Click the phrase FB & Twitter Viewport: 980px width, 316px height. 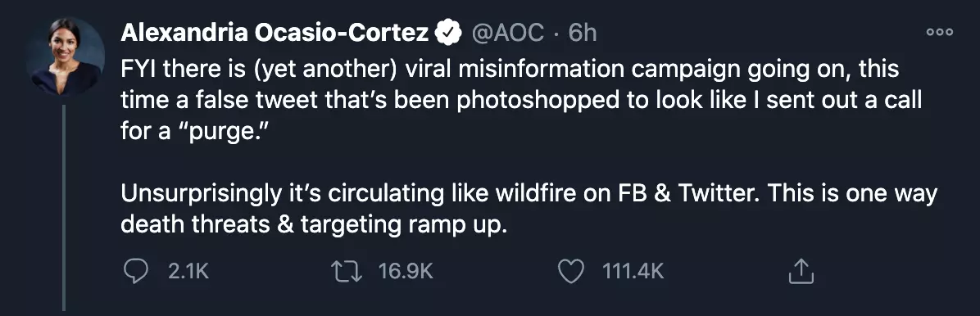(678, 194)
